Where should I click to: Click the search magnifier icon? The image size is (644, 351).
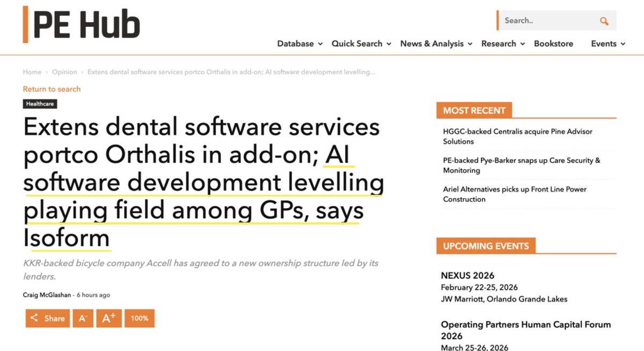604,21
